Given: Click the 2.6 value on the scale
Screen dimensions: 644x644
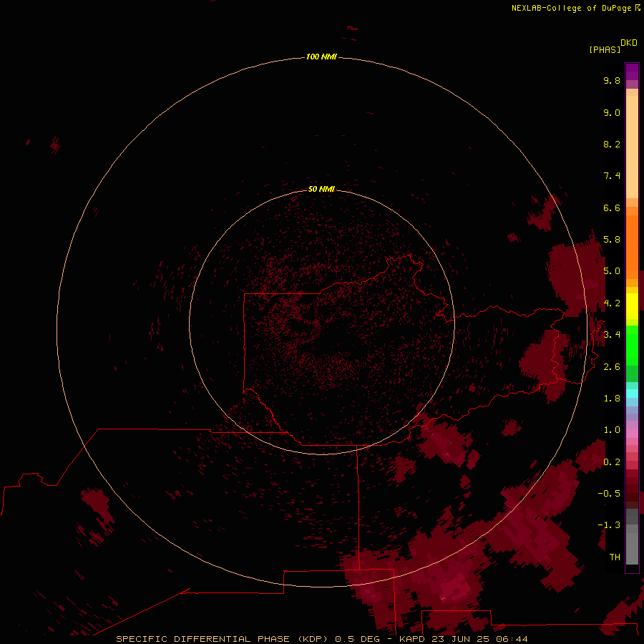Looking at the screenshot, I should point(612,367).
